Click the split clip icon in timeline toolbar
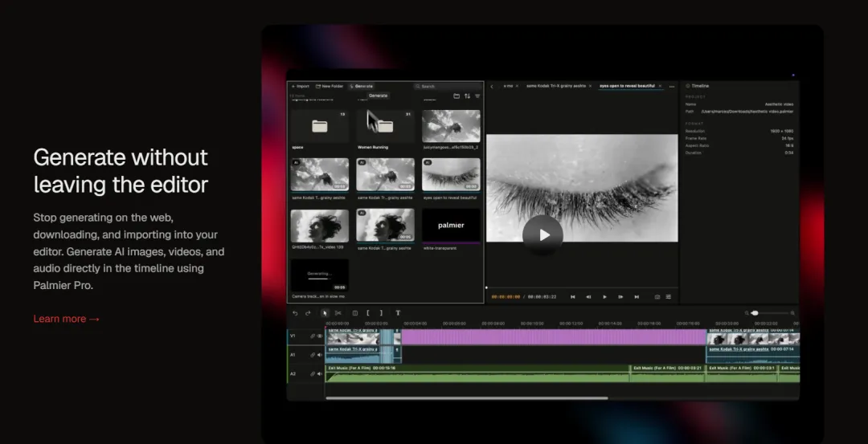The image size is (868, 444). point(355,313)
